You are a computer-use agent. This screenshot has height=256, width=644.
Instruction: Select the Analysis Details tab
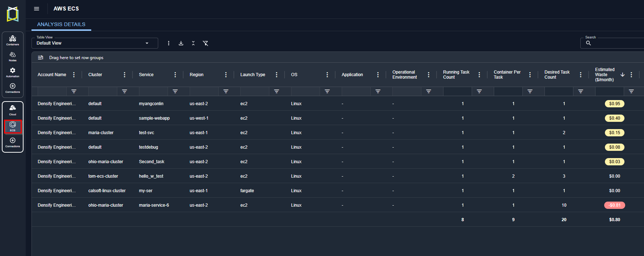point(61,24)
